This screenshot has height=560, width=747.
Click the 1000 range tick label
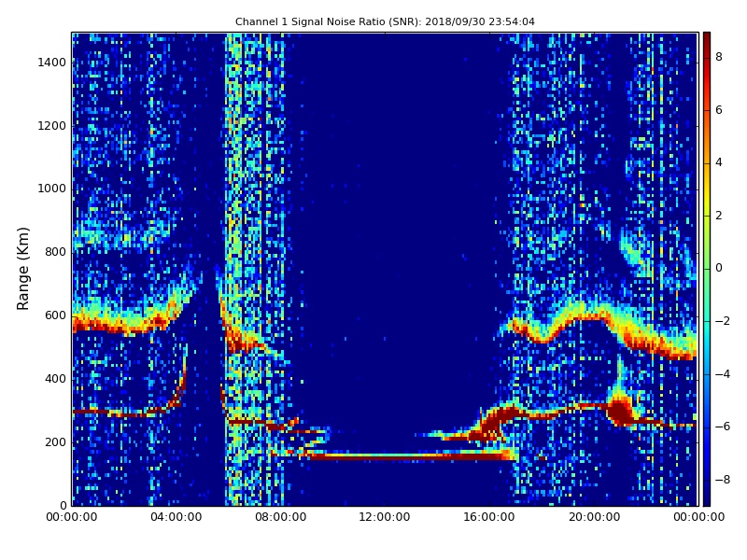pyautogui.click(x=52, y=189)
